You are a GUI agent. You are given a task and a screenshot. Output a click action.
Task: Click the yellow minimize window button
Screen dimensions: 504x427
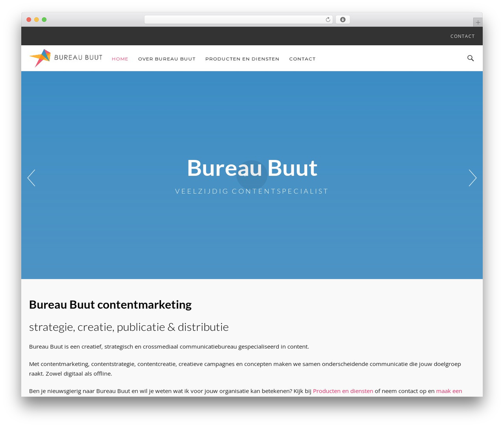[37, 20]
